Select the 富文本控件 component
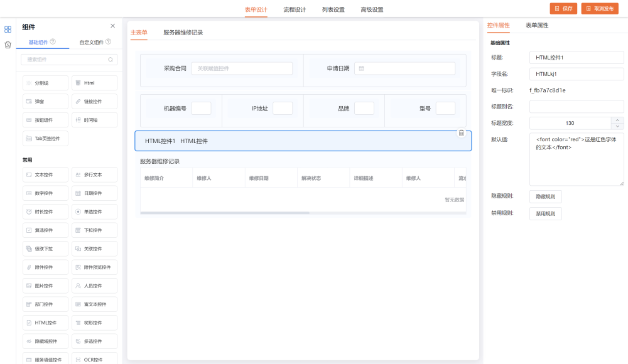 pos(94,304)
